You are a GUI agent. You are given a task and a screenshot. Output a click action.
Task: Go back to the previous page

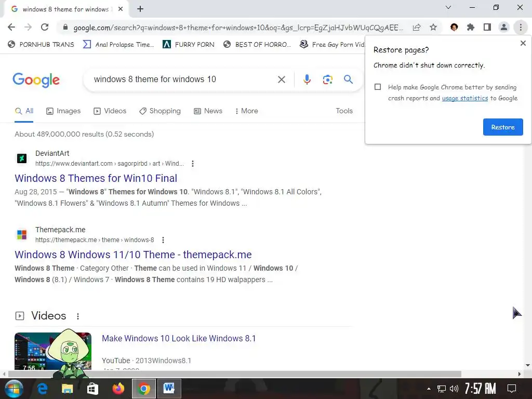(x=11, y=27)
